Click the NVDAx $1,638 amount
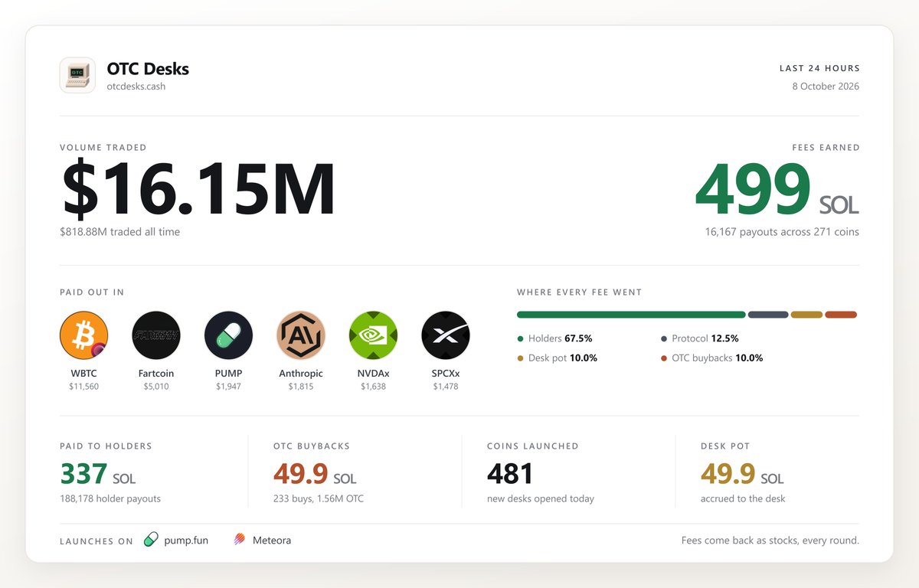Screen dimensions: 919x588 pos(373,387)
